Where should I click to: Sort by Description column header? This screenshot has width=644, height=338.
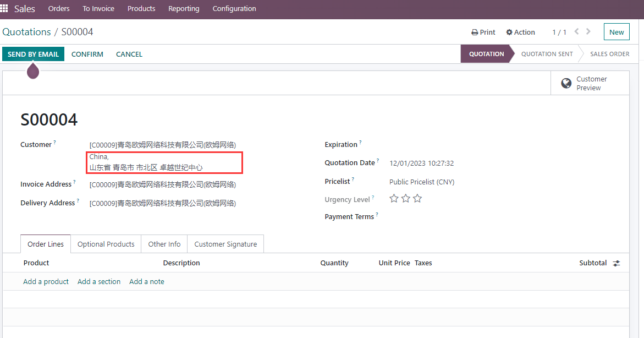(181, 263)
